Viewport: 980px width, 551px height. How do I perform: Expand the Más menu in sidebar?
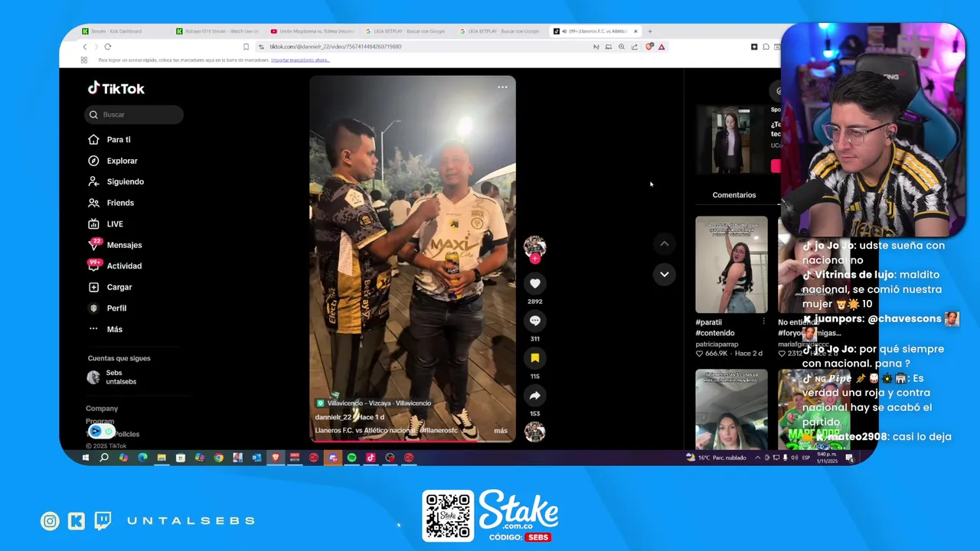click(x=105, y=329)
